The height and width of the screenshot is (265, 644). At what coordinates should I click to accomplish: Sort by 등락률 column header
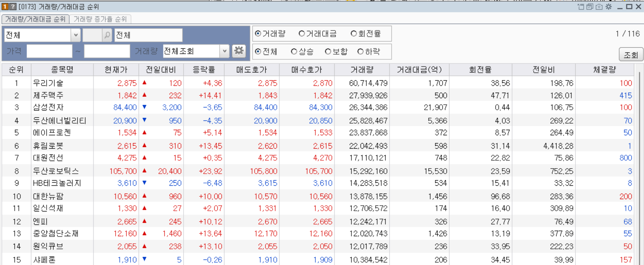[x=204, y=70]
